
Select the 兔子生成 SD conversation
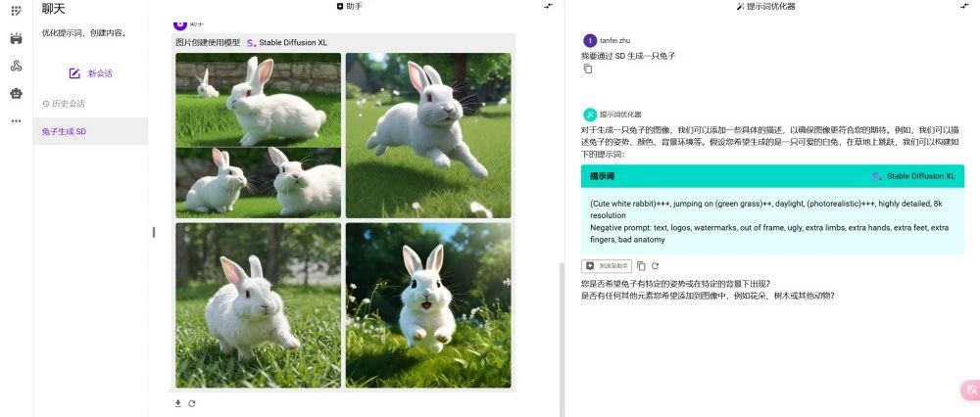click(x=90, y=132)
